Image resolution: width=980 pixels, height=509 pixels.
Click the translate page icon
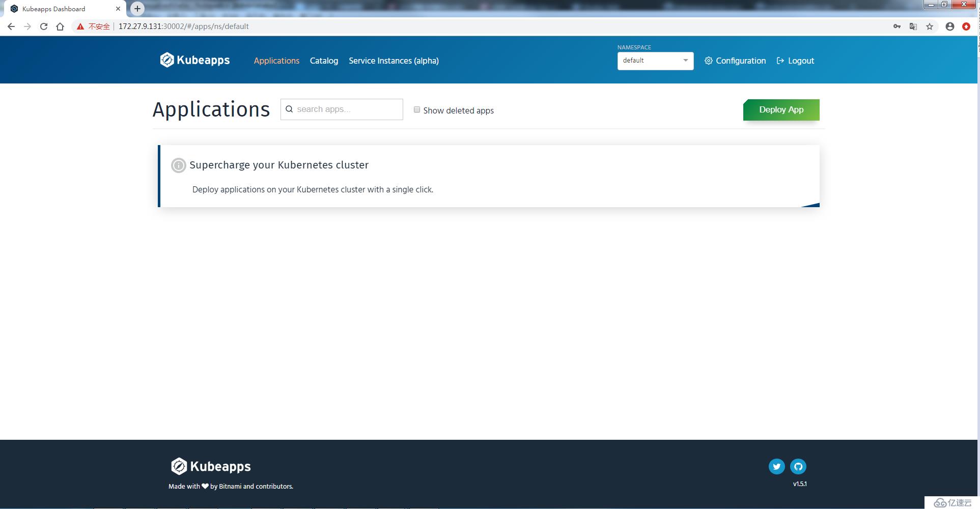coord(913,26)
